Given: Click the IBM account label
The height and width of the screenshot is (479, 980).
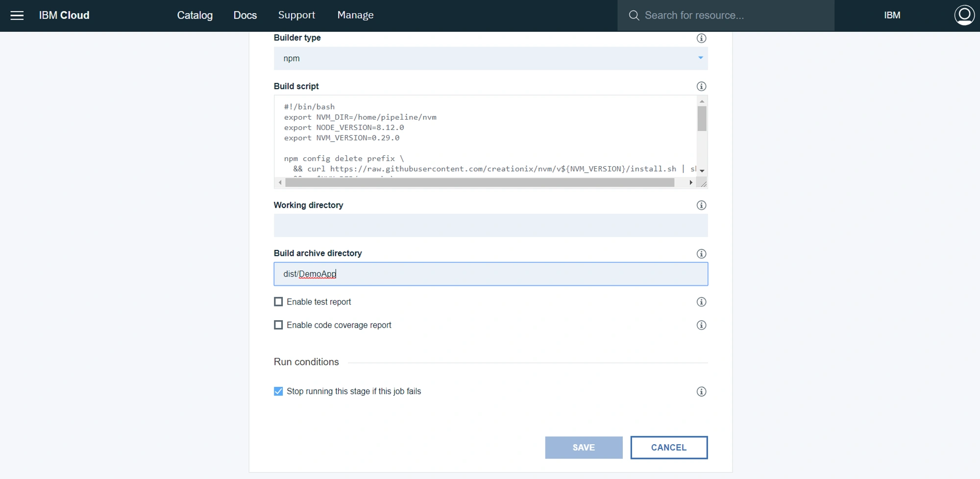Looking at the screenshot, I should (892, 15).
